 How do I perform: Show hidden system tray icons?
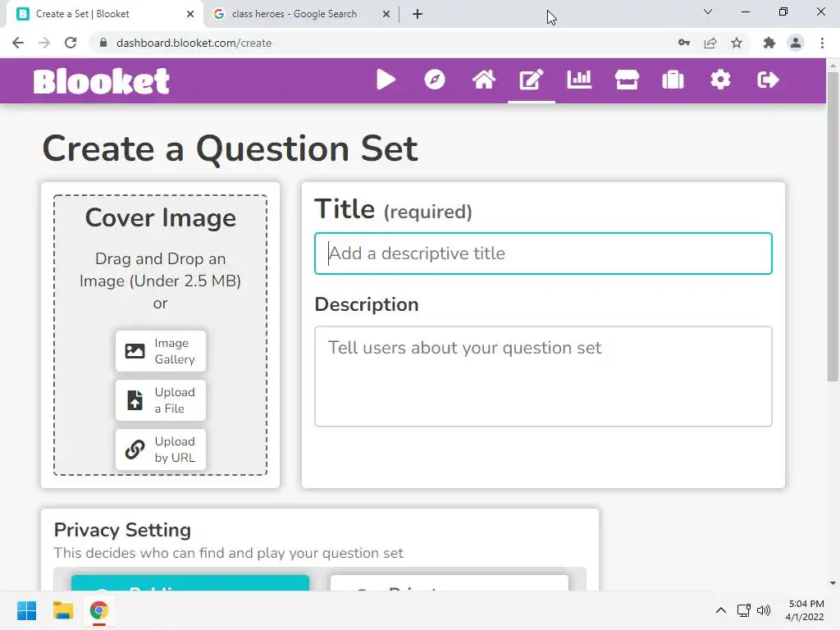coord(721,610)
